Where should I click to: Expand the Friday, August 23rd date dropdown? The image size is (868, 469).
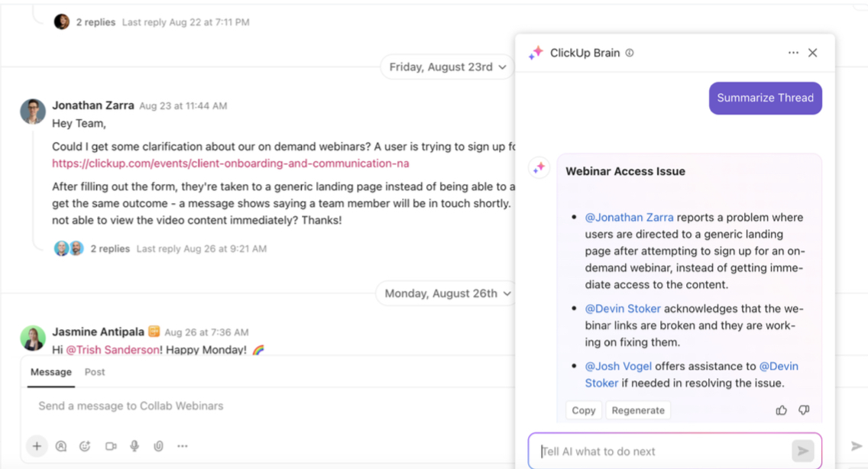click(447, 66)
